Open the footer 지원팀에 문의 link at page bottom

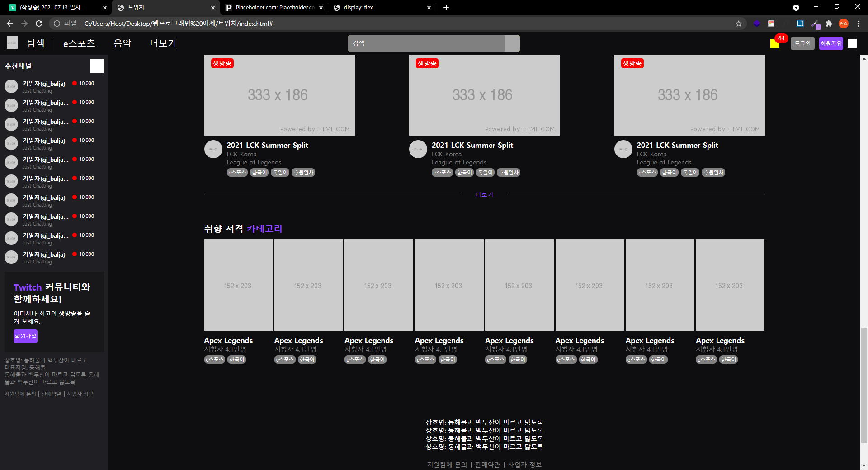point(447,465)
